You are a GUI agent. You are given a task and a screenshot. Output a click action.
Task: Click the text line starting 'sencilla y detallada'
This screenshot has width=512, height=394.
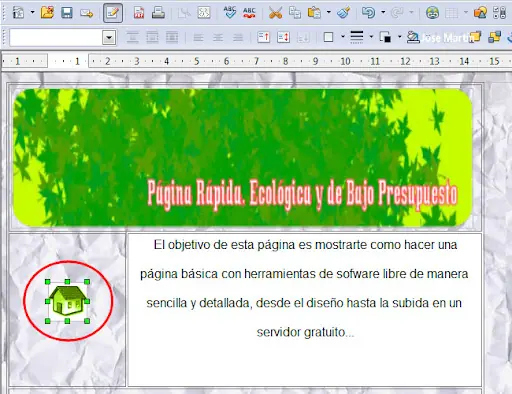click(304, 303)
